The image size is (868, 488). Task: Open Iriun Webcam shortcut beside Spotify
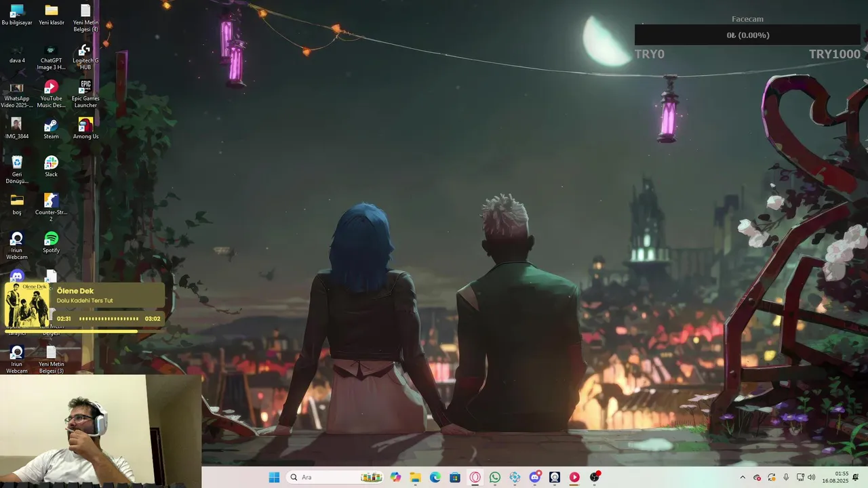pos(17,245)
